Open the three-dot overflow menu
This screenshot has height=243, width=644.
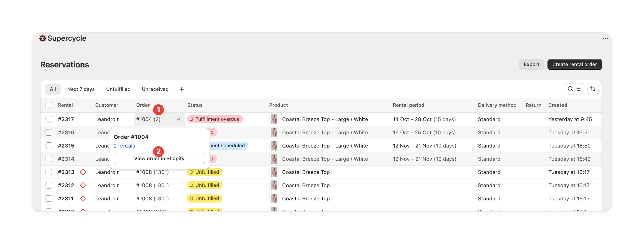tap(605, 38)
